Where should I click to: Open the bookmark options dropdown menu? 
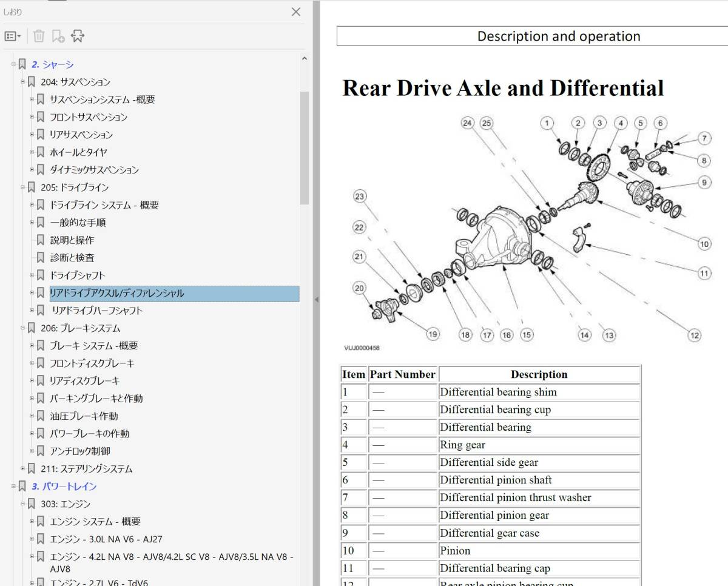pyautogui.click(x=13, y=36)
